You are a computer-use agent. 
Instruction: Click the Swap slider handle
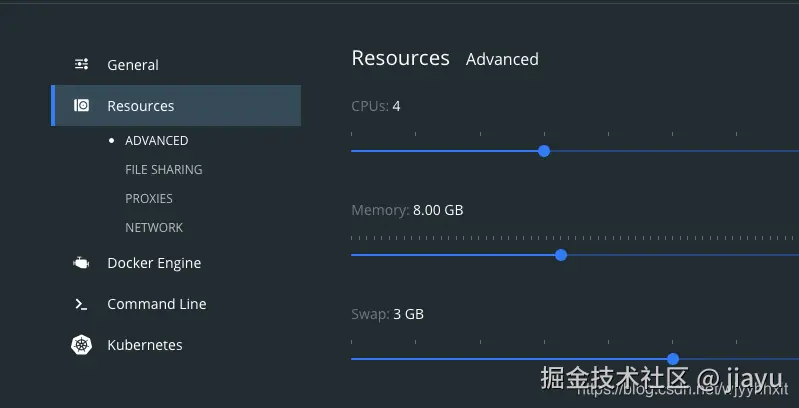(673, 359)
